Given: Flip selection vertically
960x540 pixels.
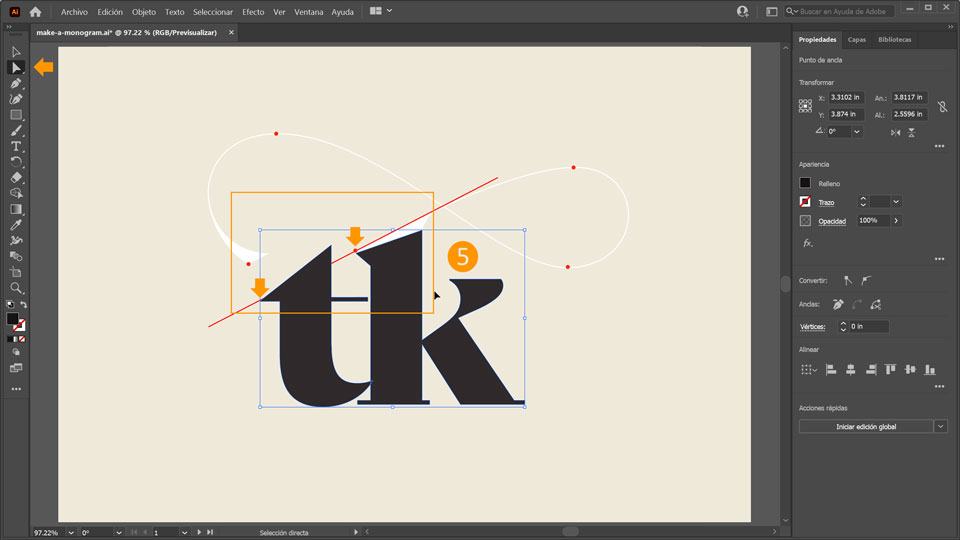Looking at the screenshot, I should tap(912, 132).
